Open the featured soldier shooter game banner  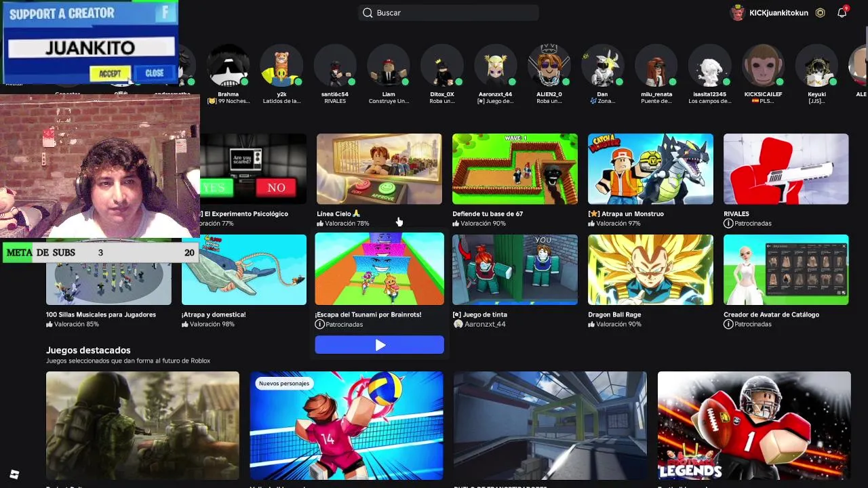pyautogui.click(x=142, y=426)
